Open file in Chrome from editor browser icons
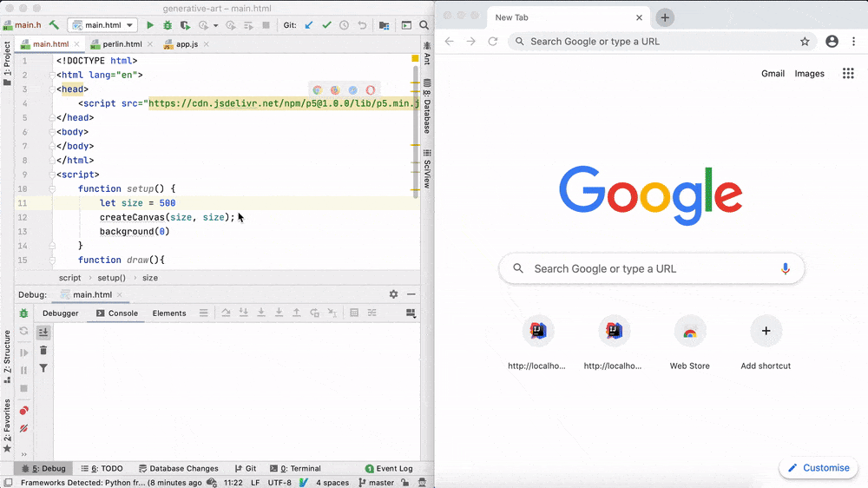This screenshot has height=488, width=868. (317, 89)
